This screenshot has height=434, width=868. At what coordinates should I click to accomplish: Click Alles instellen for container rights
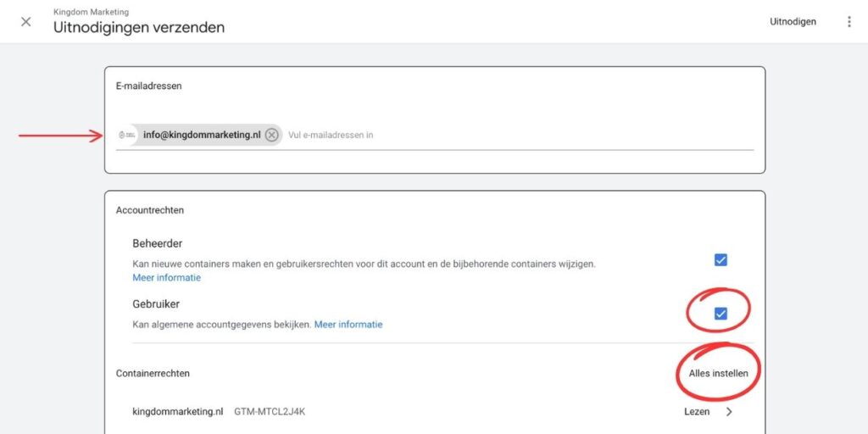(718, 373)
